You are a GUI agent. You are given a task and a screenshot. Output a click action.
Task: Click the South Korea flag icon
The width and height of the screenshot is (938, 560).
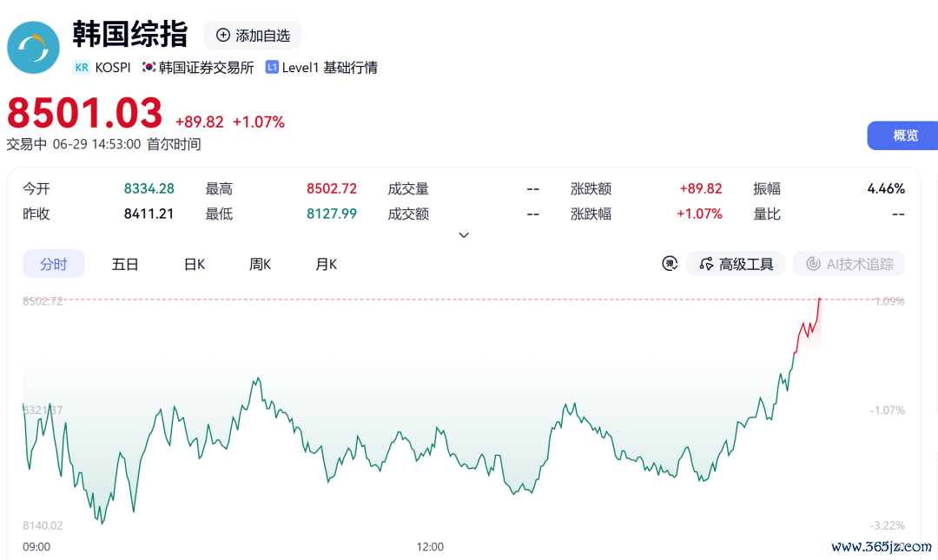coord(149,67)
